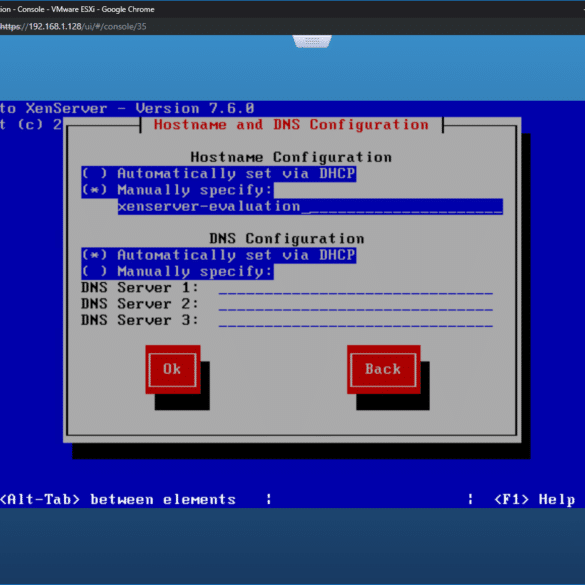Click the DNS Server 1 input field
Image resolution: width=585 pixels, height=585 pixels.
pyautogui.click(x=356, y=288)
